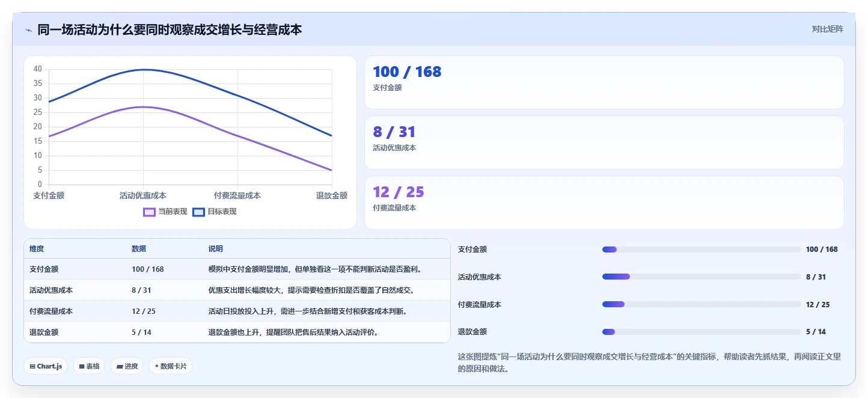Toggle the 目标表现 legend swatch
The image size is (868, 398).
tap(199, 212)
